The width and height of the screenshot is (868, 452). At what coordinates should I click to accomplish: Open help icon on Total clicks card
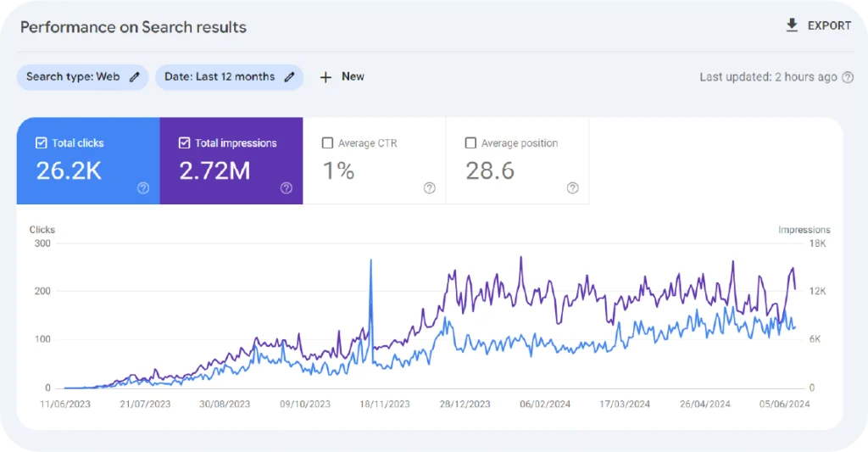pyautogui.click(x=143, y=188)
